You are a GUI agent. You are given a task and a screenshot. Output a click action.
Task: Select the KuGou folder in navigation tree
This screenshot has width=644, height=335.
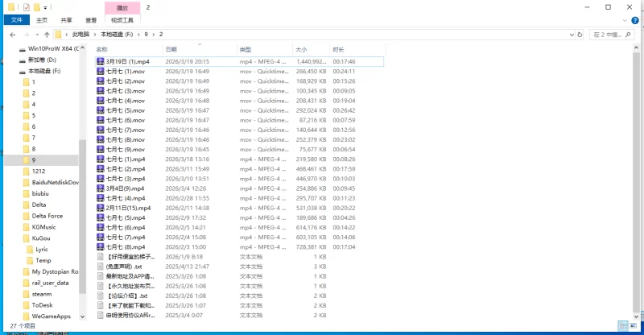43,238
